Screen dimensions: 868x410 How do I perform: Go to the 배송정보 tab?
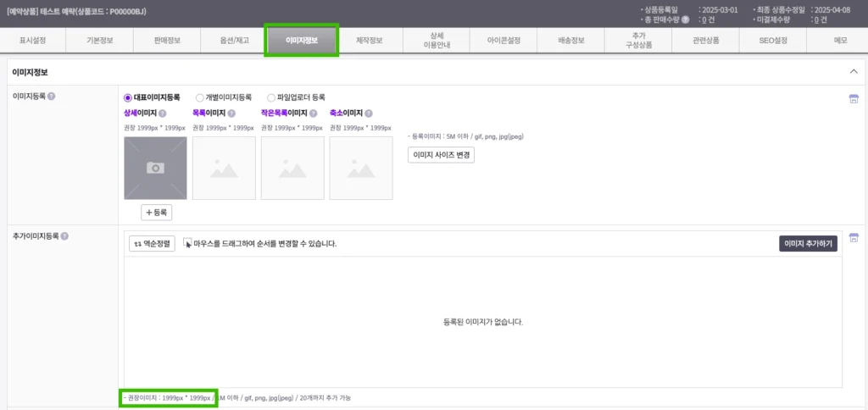pyautogui.click(x=570, y=41)
